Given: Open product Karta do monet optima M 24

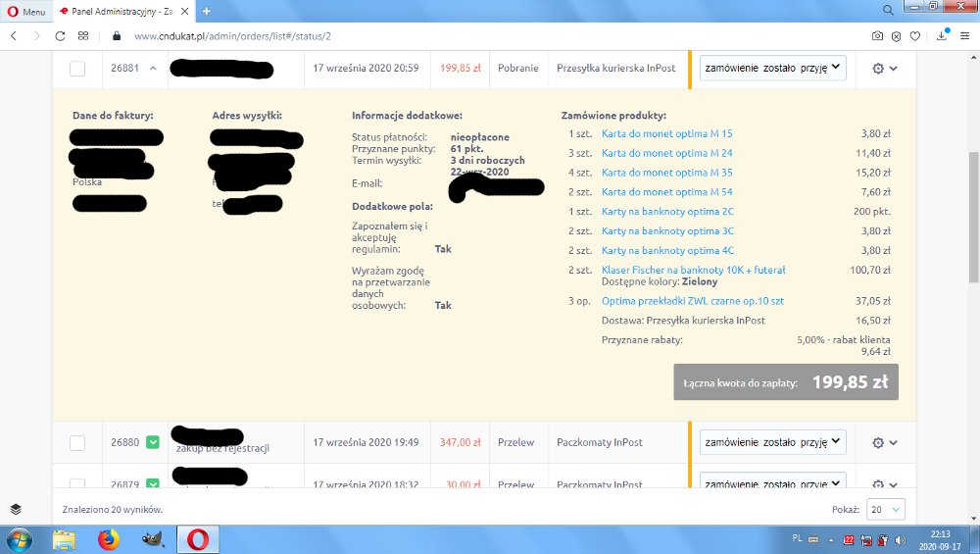Looking at the screenshot, I should point(666,153).
